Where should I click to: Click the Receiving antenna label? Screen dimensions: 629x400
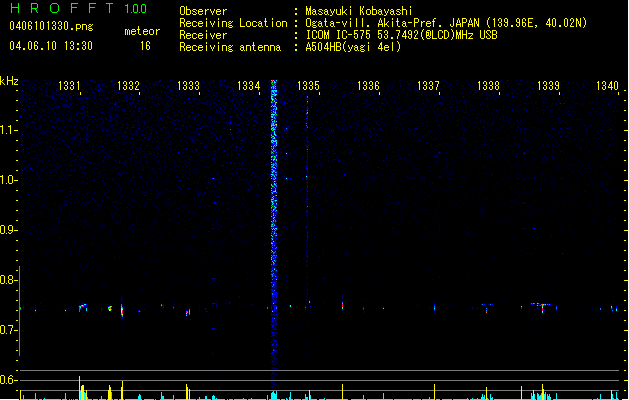coord(230,47)
